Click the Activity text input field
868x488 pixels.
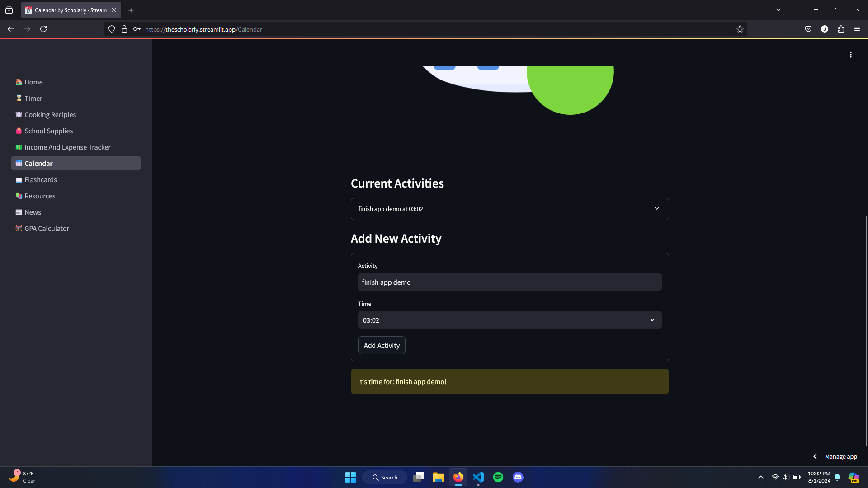(x=509, y=282)
